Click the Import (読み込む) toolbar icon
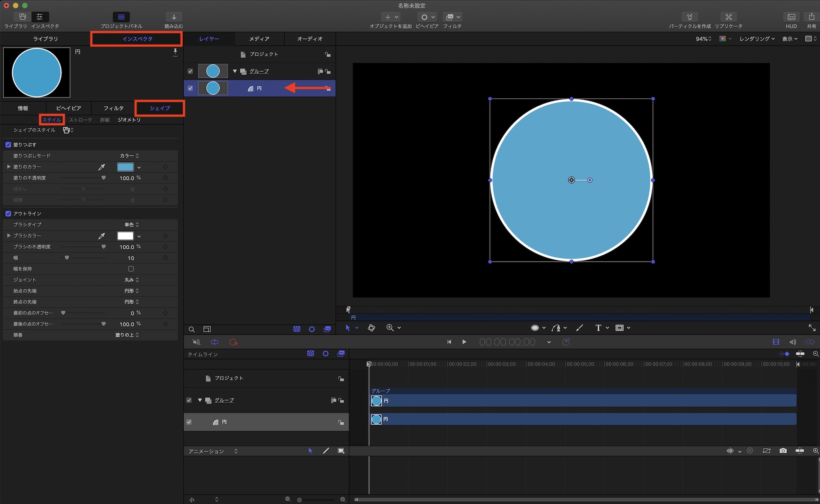820x504 pixels. click(174, 17)
